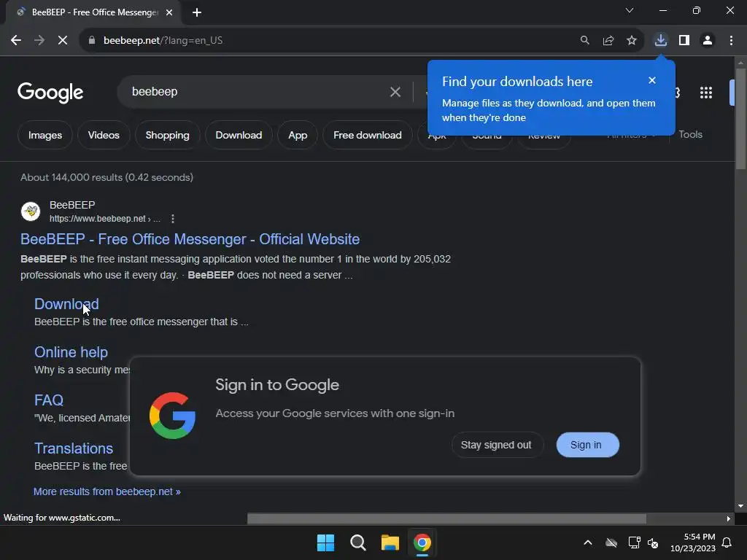Viewport: 747px width, 560px height.
Task: Click the Sign in button
Action: click(x=587, y=445)
